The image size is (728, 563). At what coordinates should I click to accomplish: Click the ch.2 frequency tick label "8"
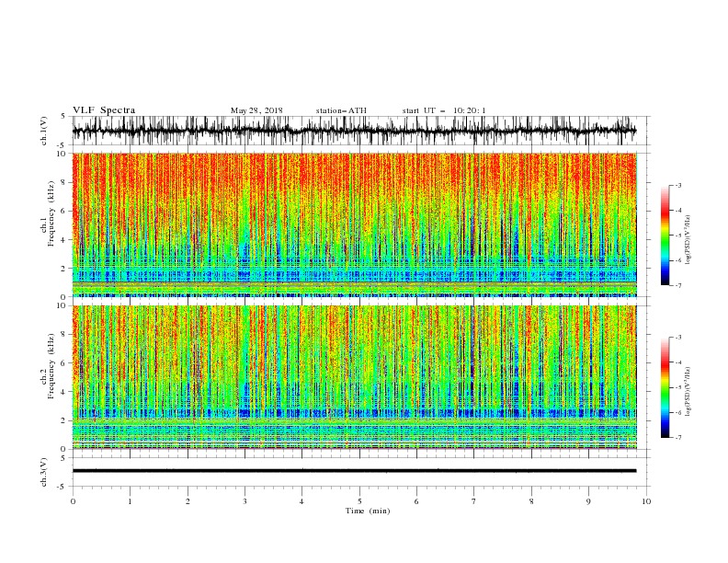click(x=64, y=335)
